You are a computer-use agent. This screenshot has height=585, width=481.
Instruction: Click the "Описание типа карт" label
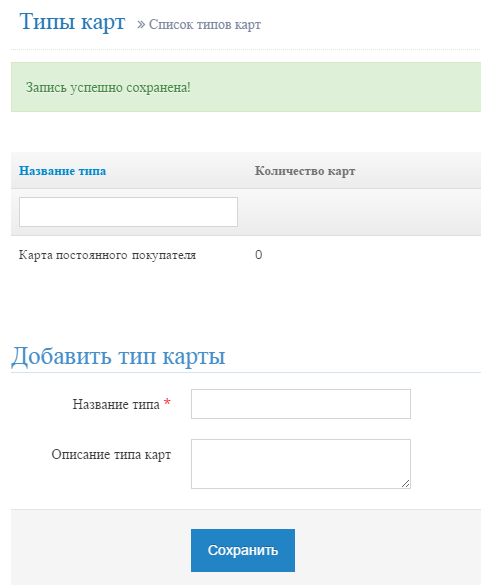coord(111,454)
